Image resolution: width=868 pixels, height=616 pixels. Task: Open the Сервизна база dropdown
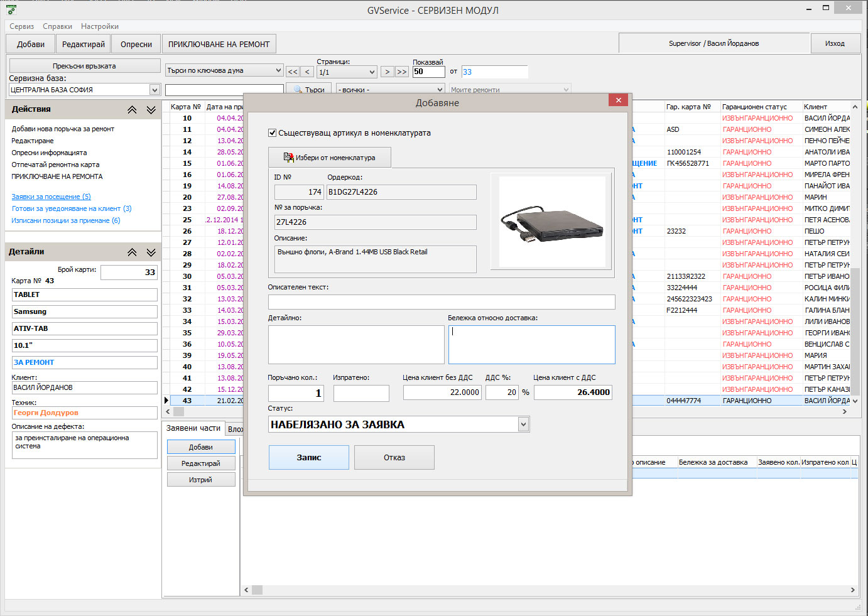coord(155,90)
